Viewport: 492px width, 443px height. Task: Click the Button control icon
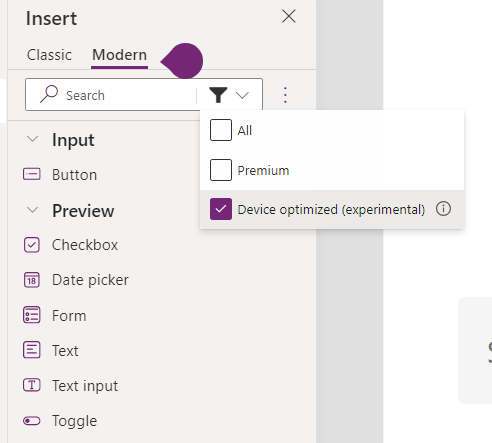[32, 174]
